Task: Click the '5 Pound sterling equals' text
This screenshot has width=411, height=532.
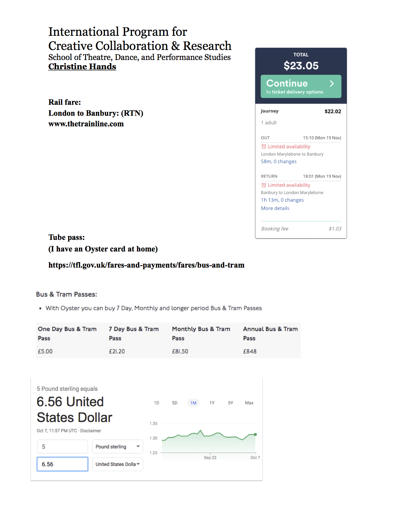Action: (x=67, y=389)
